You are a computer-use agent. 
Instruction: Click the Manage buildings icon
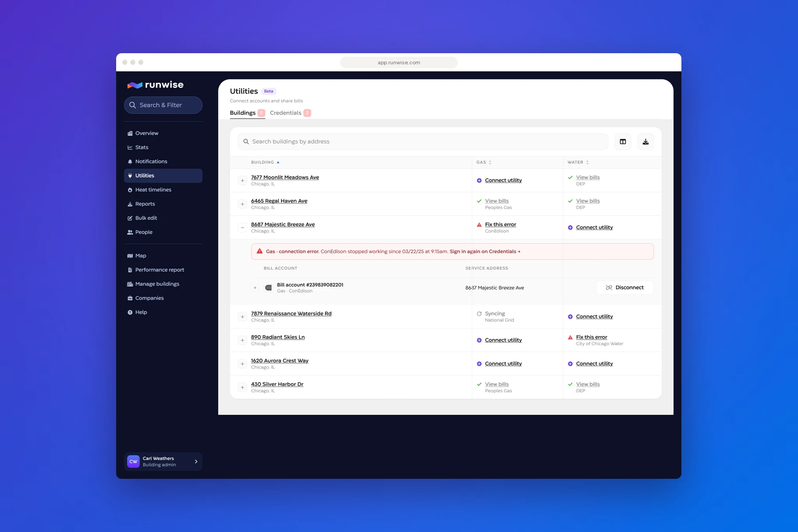point(130,284)
